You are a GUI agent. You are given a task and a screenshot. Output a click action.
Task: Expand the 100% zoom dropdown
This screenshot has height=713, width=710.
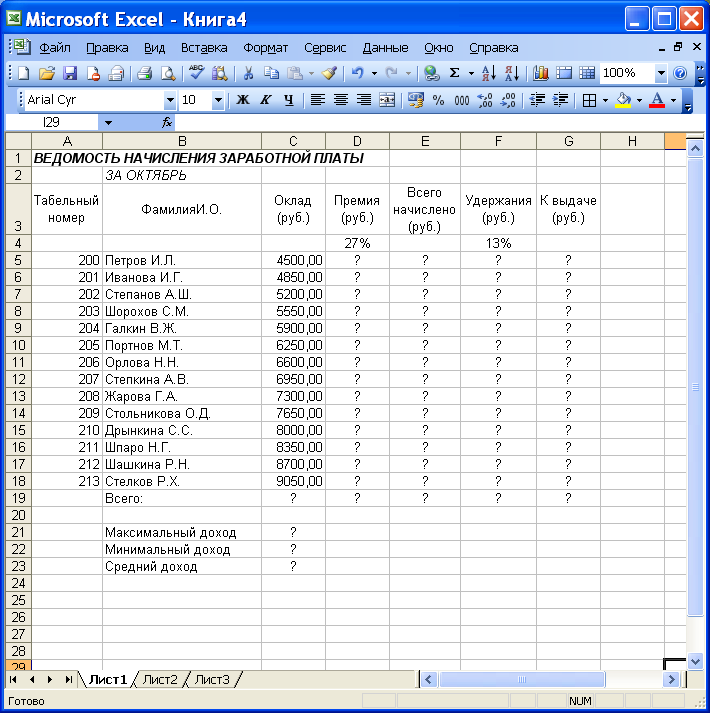[x=661, y=73]
